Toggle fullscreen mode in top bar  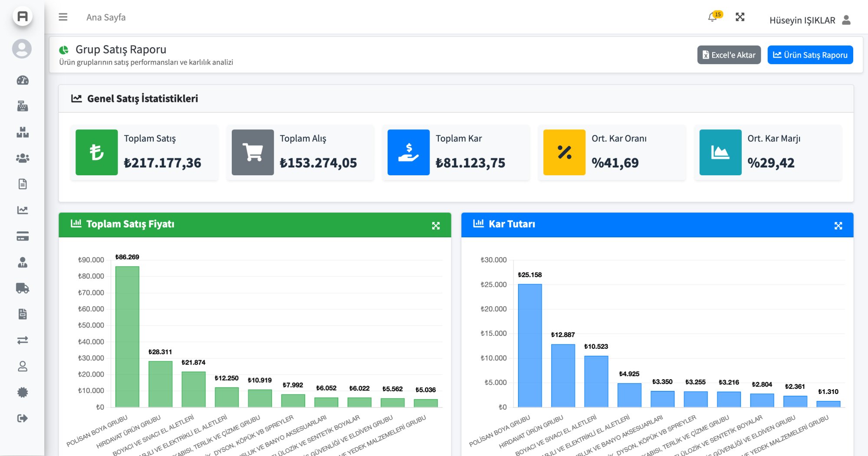click(x=740, y=17)
